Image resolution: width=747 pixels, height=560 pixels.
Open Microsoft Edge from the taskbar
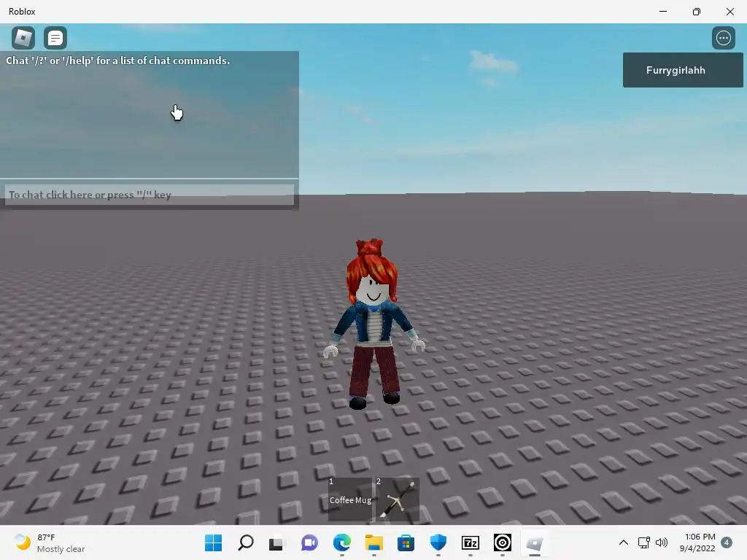pos(341,542)
